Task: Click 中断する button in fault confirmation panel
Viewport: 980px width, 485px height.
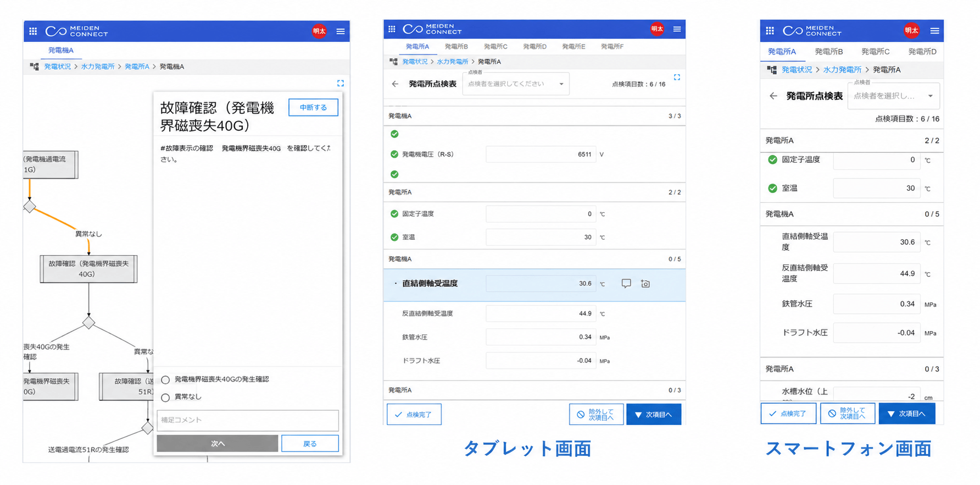Action: [313, 108]
